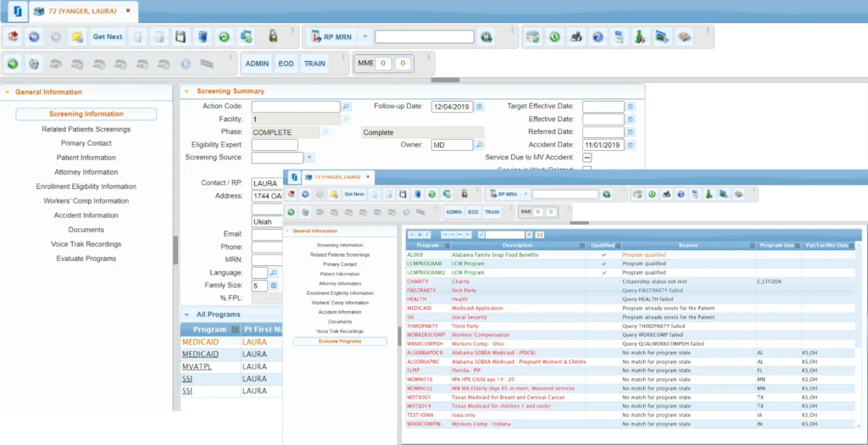Screen dimensions: 868x445
Task: Toggle the Qualified check for LCMPROGRAM2 row
Action: (x=604, y=273)
